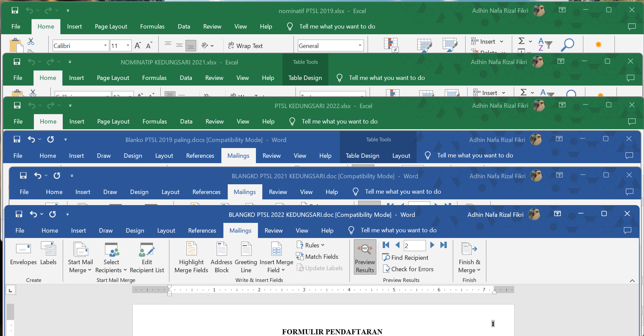Expand the Rules dropdown
Image resolution: width=644 pixels, height=336 pixels.
click(311, 245)
